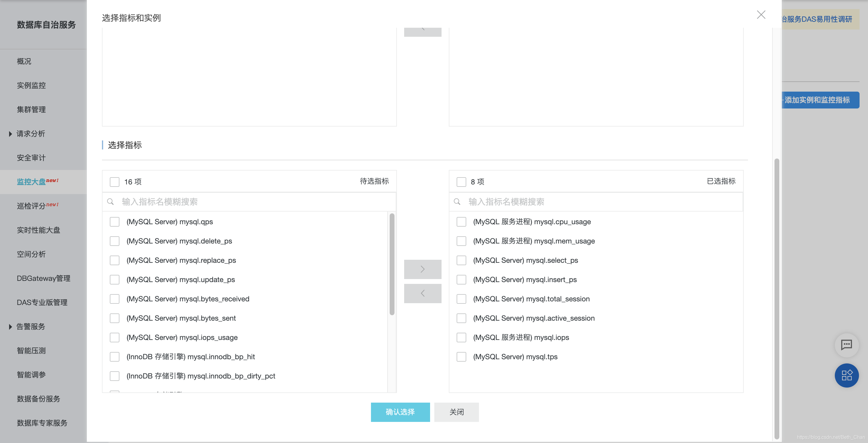This screenshot has width=868, height=443.
Task: Go to 空间分析 in the sidebar
Action: coord(31,254)
